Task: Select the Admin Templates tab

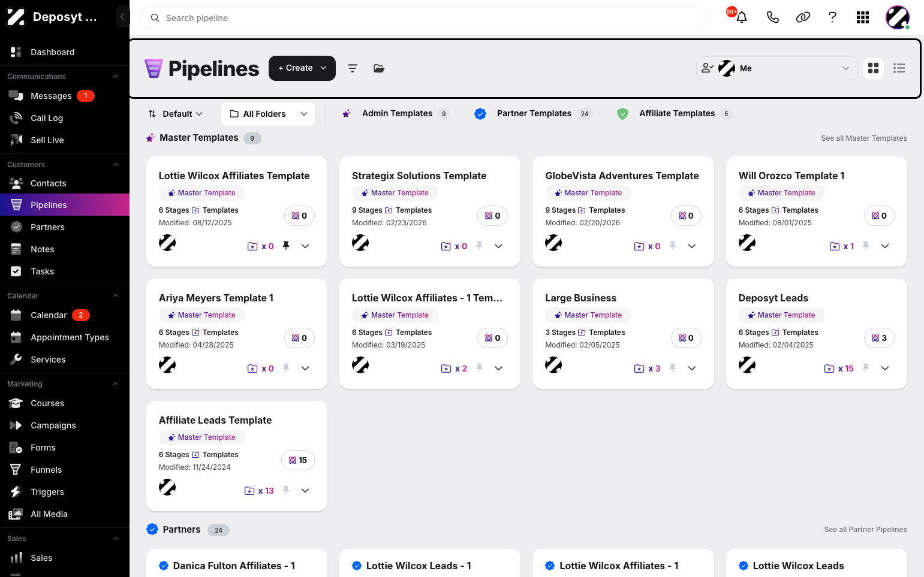Action: 395,113
